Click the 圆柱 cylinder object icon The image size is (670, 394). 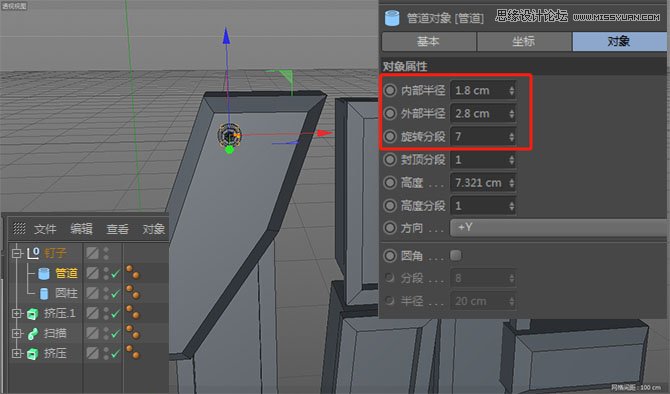click(x=44, y=294)
